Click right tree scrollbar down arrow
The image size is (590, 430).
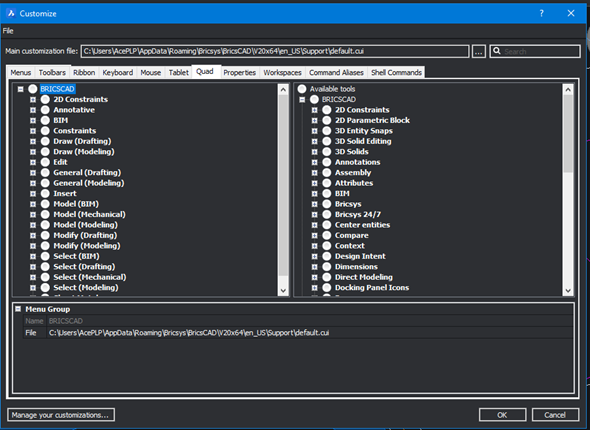(568, 290)
